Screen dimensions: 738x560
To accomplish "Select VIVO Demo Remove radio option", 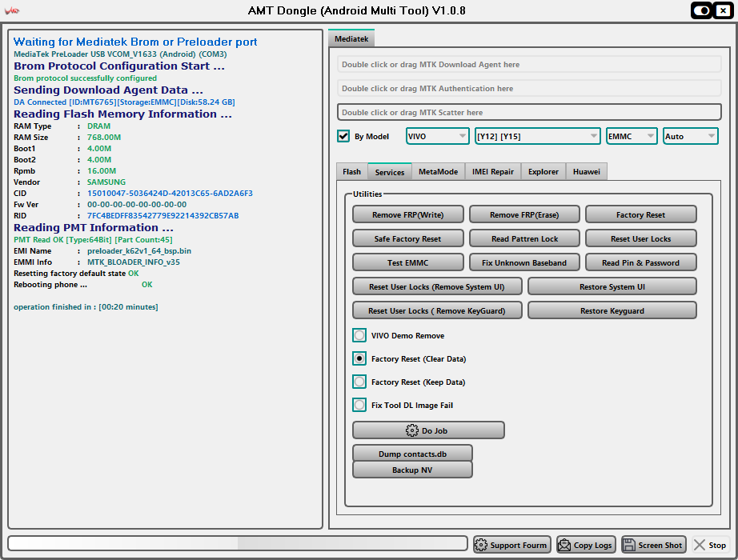I will coord(359,335).
